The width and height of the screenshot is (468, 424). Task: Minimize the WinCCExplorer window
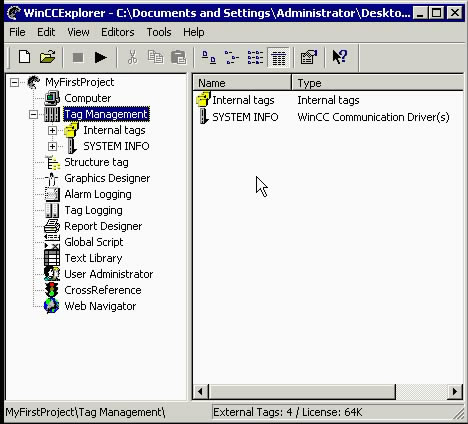420,13
